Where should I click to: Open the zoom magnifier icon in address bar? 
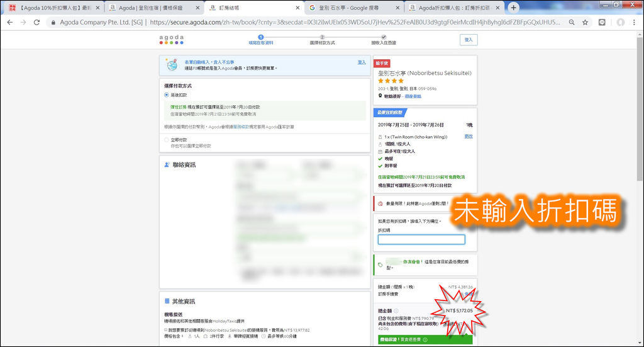[571, 22]
